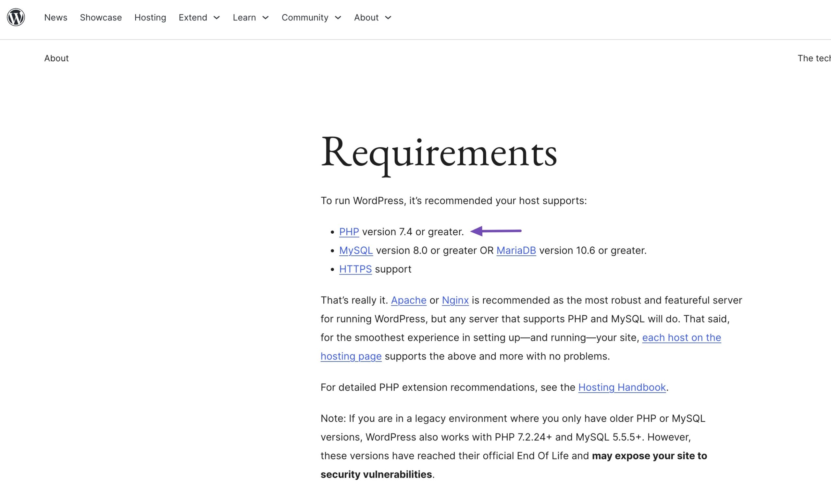Viewport: 831px width, 504px height.
Task: Open the Hosting Handbook link
Action: click(x=622, y=387)
